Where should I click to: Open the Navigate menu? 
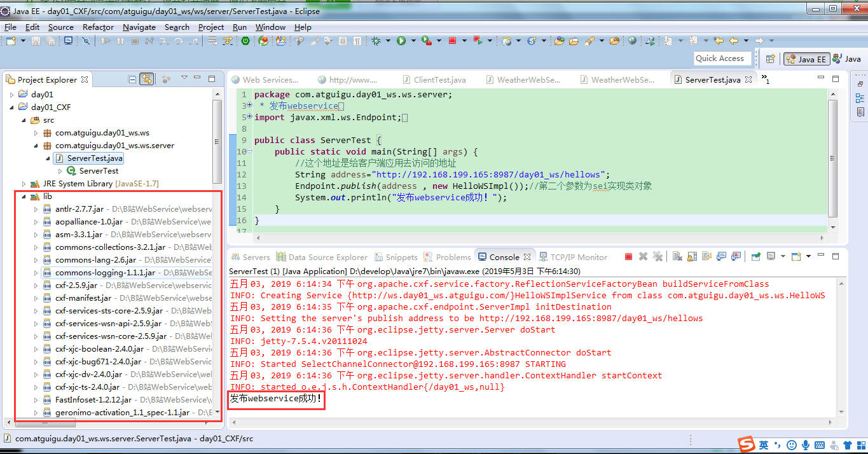[x=139, y=27]
